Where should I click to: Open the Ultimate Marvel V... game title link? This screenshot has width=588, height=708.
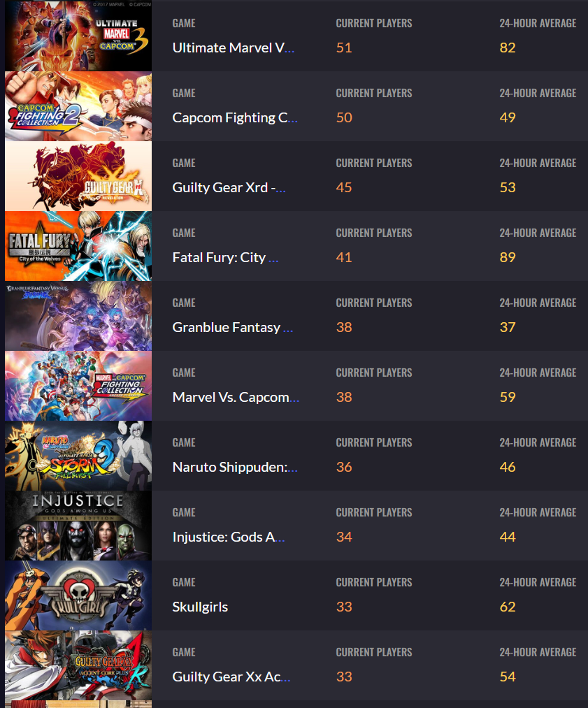(233, 48)
